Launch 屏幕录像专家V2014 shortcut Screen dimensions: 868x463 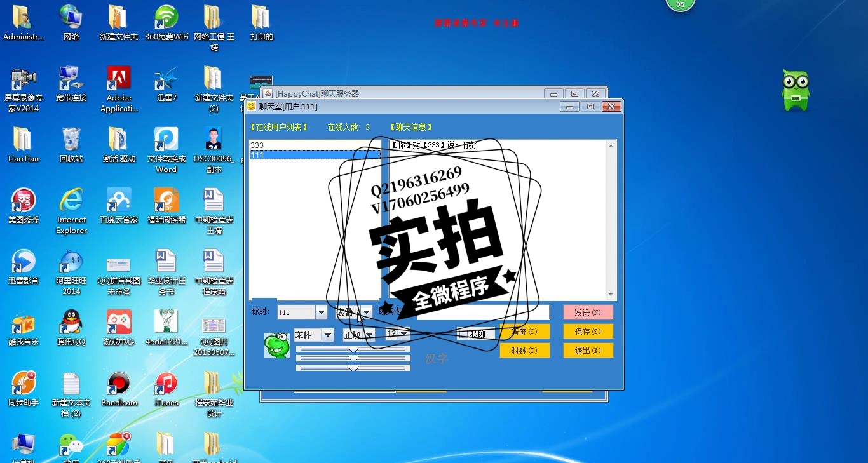24,90
